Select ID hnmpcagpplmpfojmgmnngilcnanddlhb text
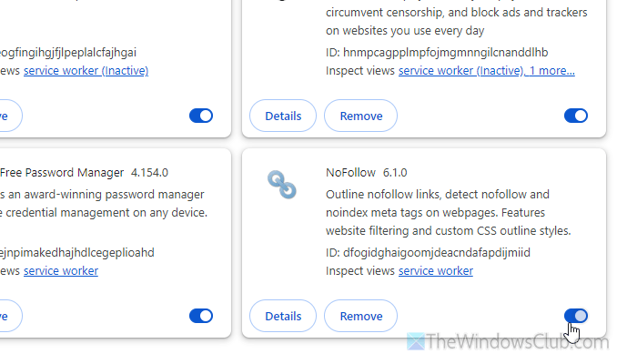 coord(437,53)
